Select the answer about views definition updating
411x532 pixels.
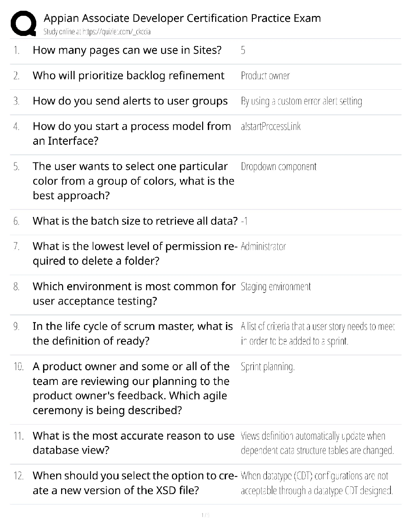(x=317, y=443)
